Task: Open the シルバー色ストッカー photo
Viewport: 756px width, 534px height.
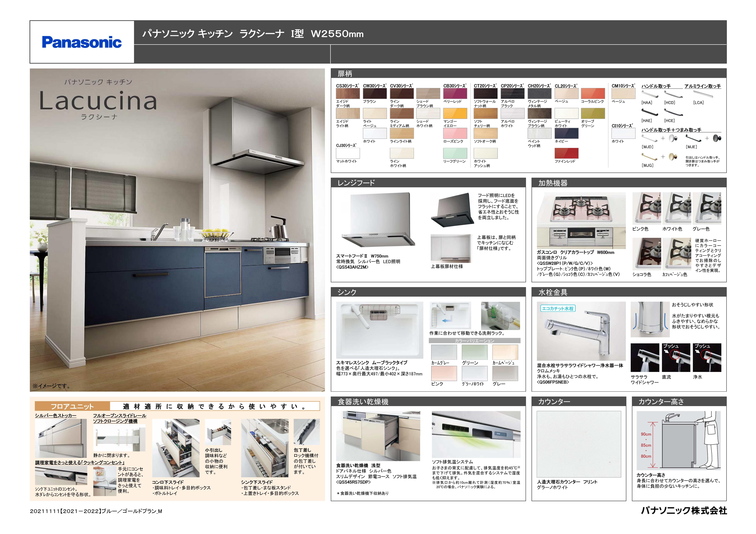Action: coord(61,438)
